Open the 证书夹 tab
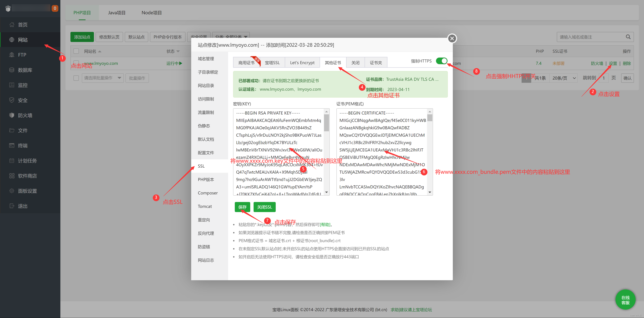This screenshot has height=318, width=644. pos(376,63)
